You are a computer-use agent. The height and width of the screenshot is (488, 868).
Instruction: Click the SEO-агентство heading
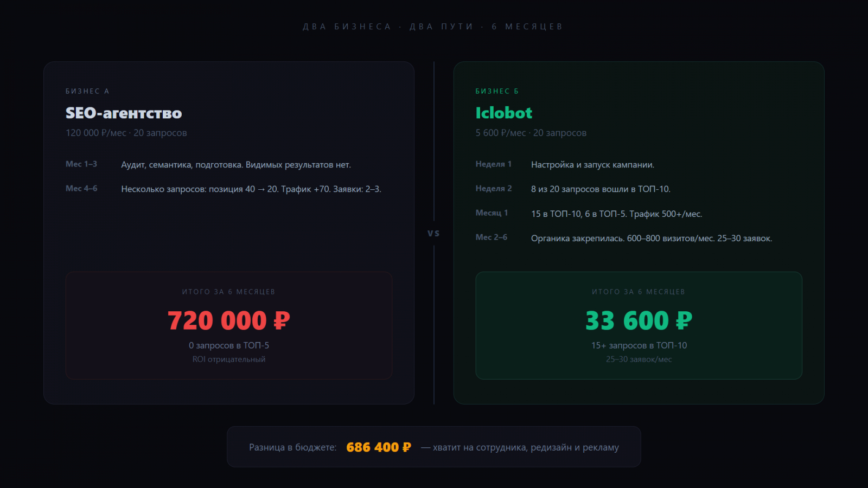coord(124,113)
